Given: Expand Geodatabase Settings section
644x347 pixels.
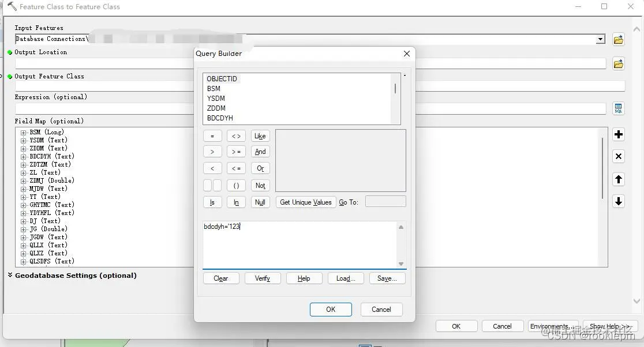Looking at the screenshot, I should pos(10,275).
